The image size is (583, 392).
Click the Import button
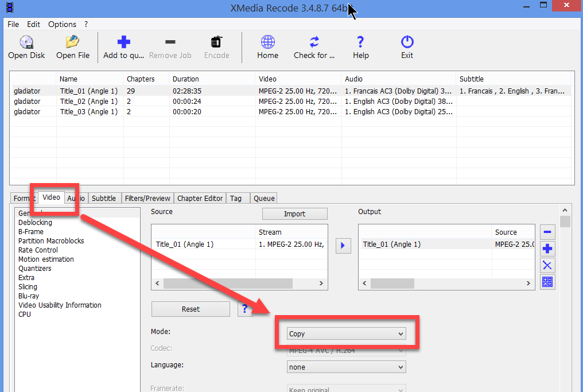click(295, 214)
